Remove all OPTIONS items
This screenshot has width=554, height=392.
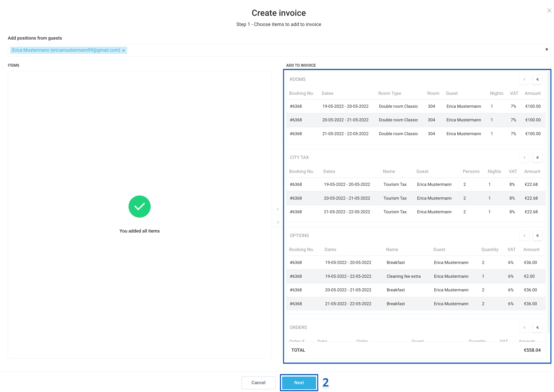click(537, 236)
